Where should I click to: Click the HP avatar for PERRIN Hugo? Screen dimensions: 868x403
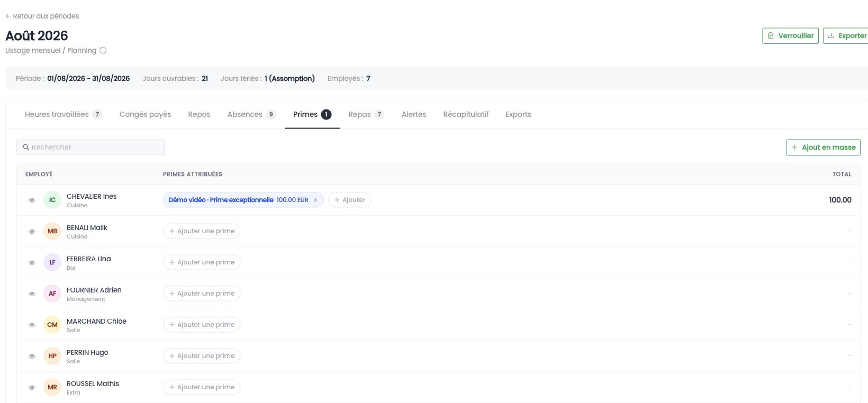pyautogui.click(x=52, y=356)
